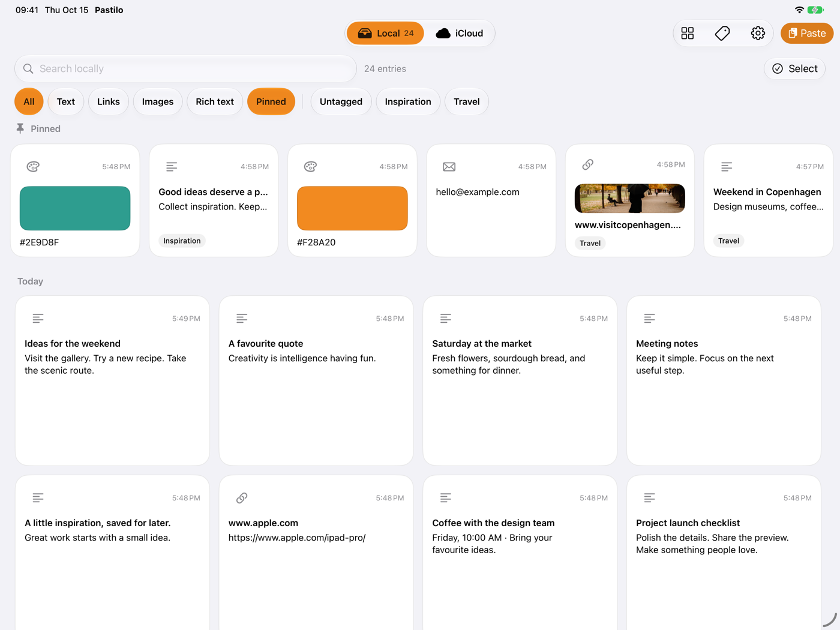Click text icon on Meeting notes card

point(649,319)
